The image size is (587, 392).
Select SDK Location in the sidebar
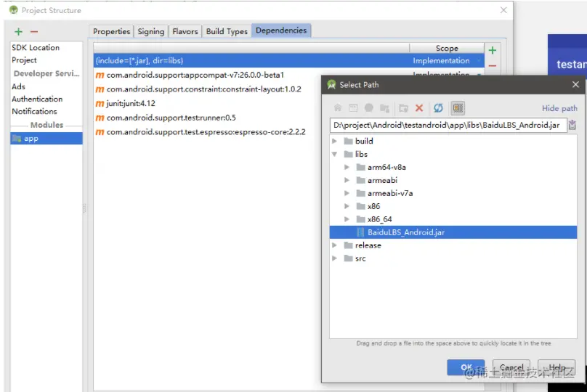(x=36, y=47)
